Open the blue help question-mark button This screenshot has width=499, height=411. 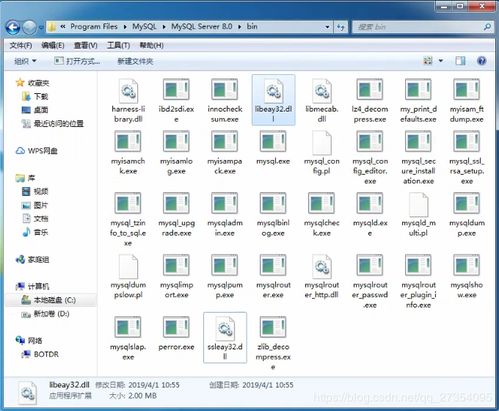click(x=482, y=61)
